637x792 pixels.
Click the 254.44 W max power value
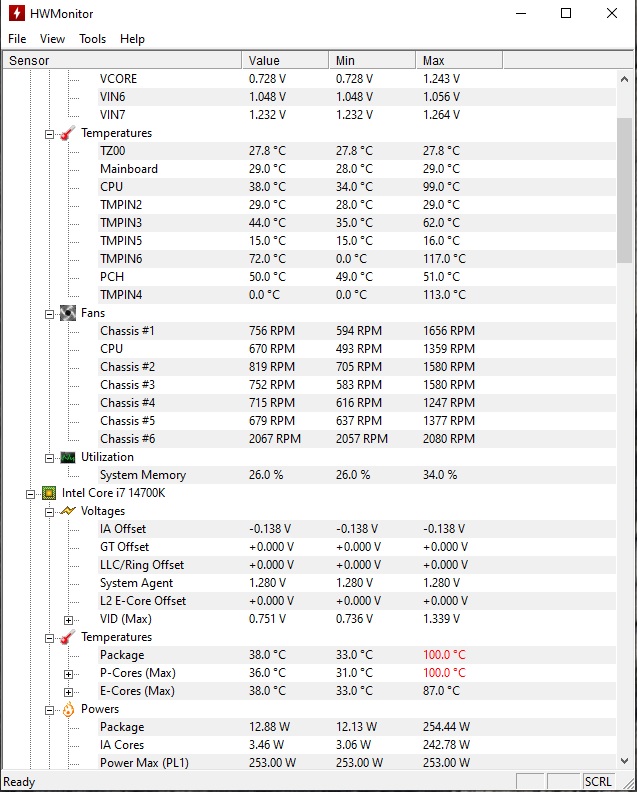(447, 727)
